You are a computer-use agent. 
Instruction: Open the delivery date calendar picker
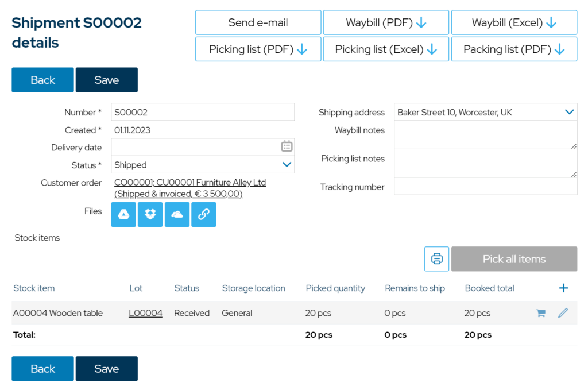click(x=286, y=146)
